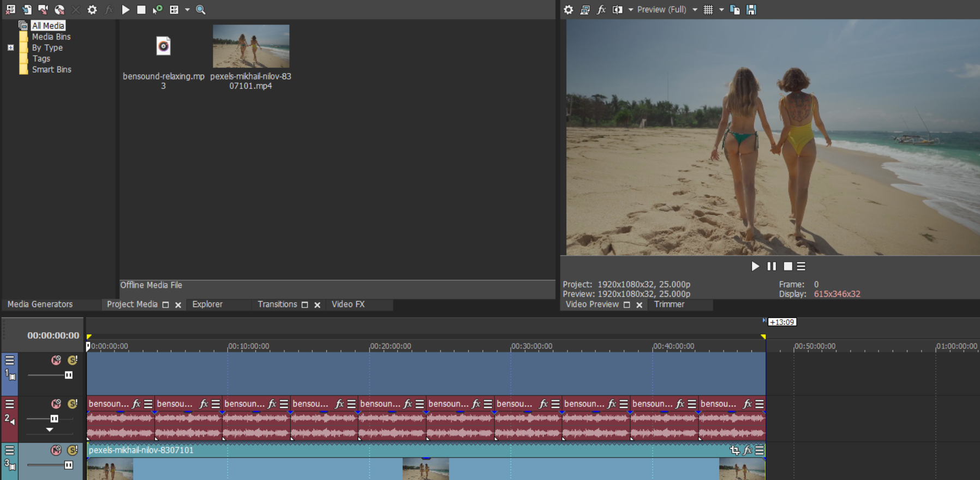Switch to the Trimmer tab
The width and height of the screenshot is (980, 480).
pyautogui.click(x=669, y=304)
